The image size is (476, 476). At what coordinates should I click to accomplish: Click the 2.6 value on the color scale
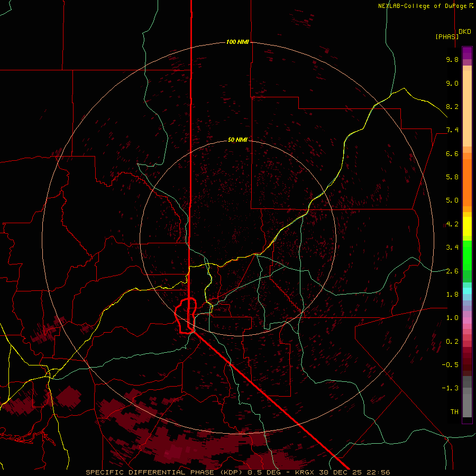(452, 271)
